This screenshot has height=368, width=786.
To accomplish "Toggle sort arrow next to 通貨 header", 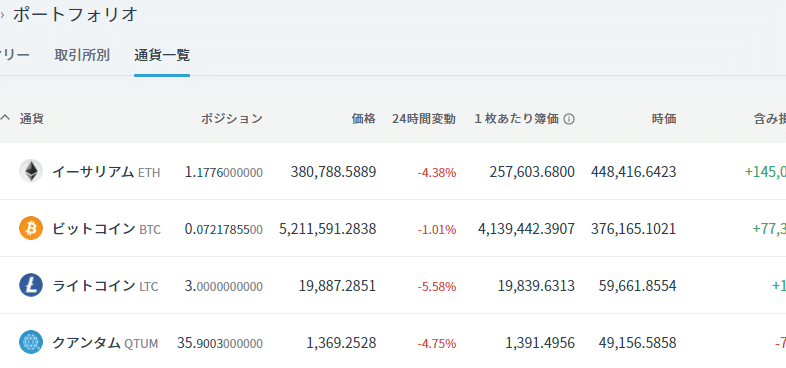I will coord(5,118).
